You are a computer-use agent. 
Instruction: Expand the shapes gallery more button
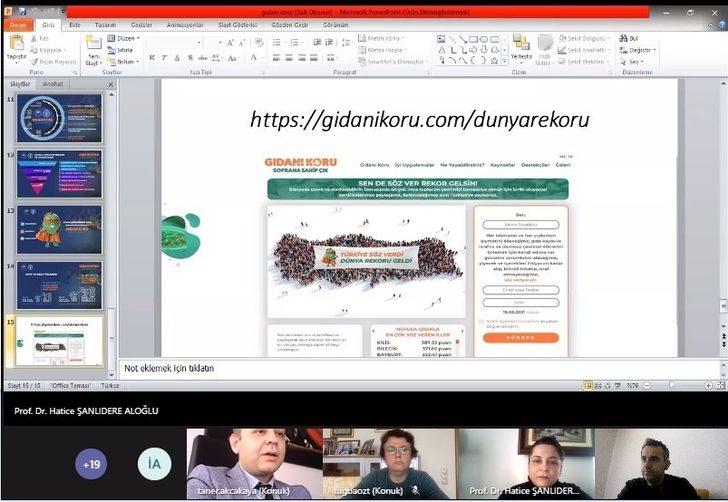[x=505, y=61]
